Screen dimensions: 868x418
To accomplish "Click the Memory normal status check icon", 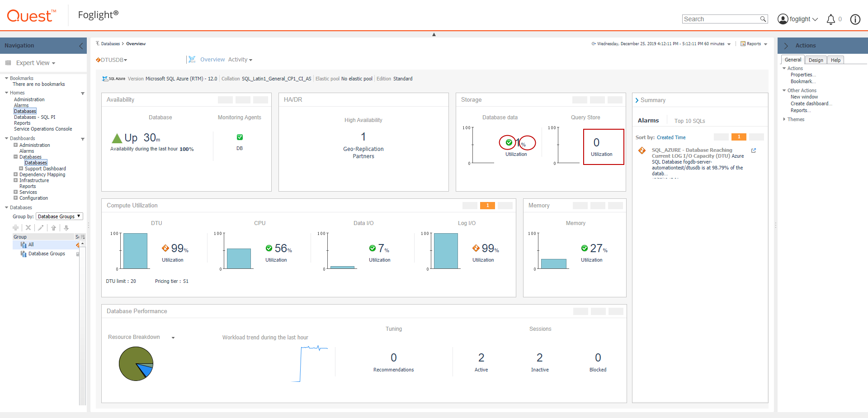I will pos(585,248).
